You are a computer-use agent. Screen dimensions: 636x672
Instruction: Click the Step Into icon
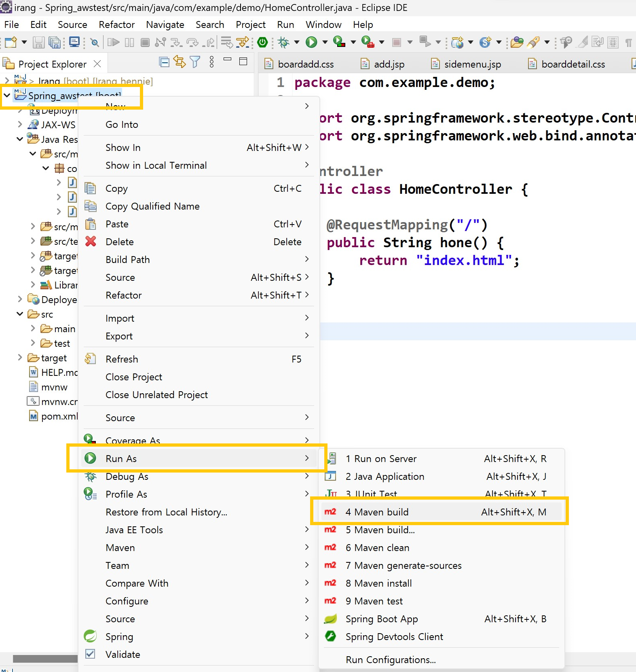[176, 42]
